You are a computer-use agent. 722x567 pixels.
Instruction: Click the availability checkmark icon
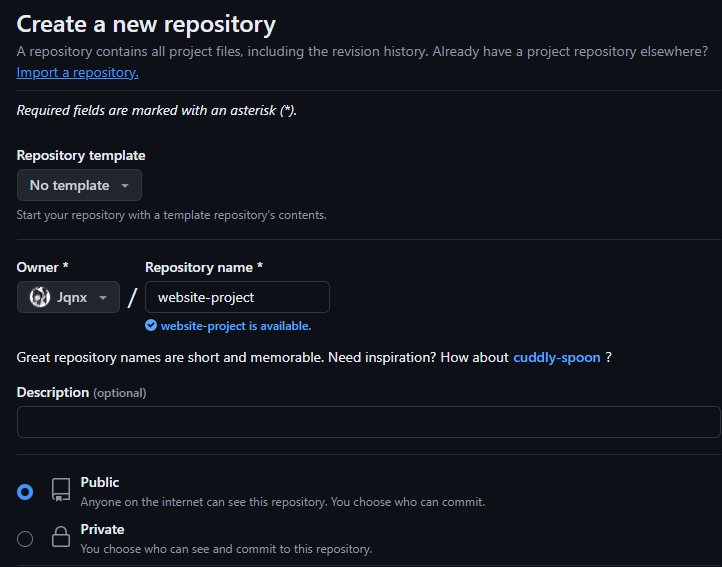[151, 326]
